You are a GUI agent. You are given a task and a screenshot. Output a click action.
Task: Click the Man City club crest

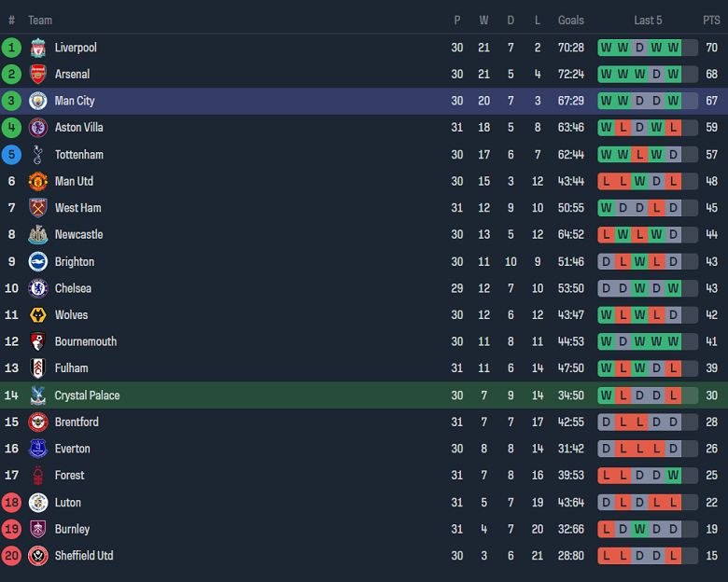(37, 101)
